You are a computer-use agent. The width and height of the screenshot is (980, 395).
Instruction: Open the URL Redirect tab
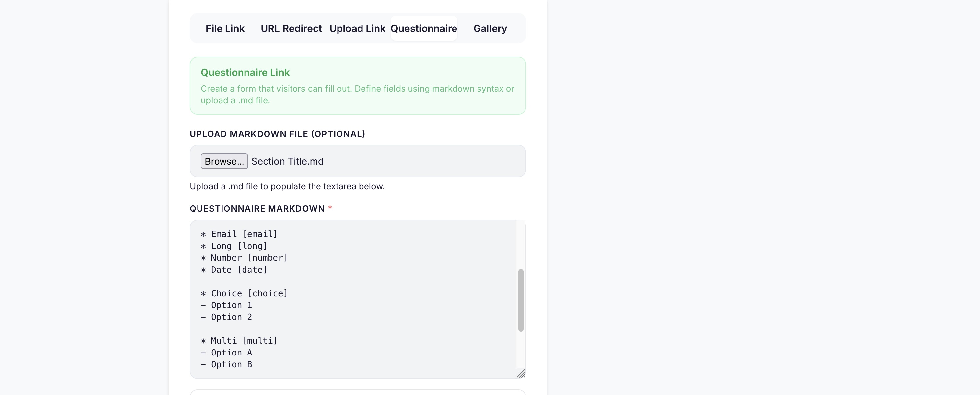(x=291, y=28)
